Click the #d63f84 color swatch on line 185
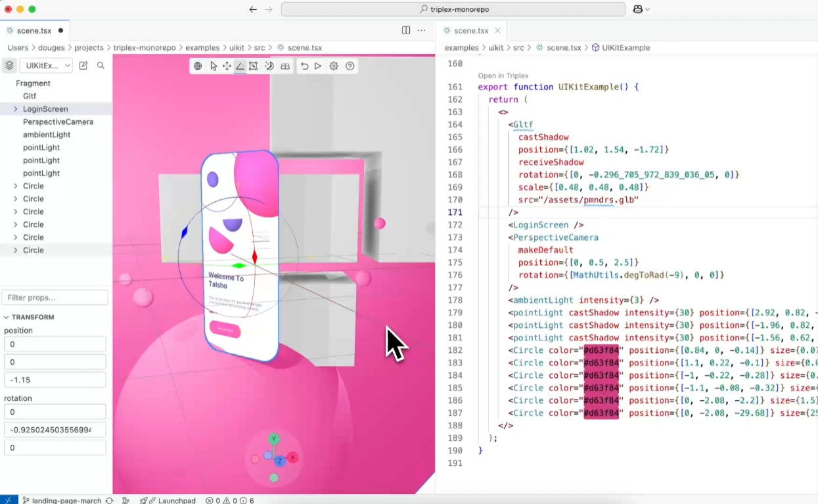 (x=601, y=388)
